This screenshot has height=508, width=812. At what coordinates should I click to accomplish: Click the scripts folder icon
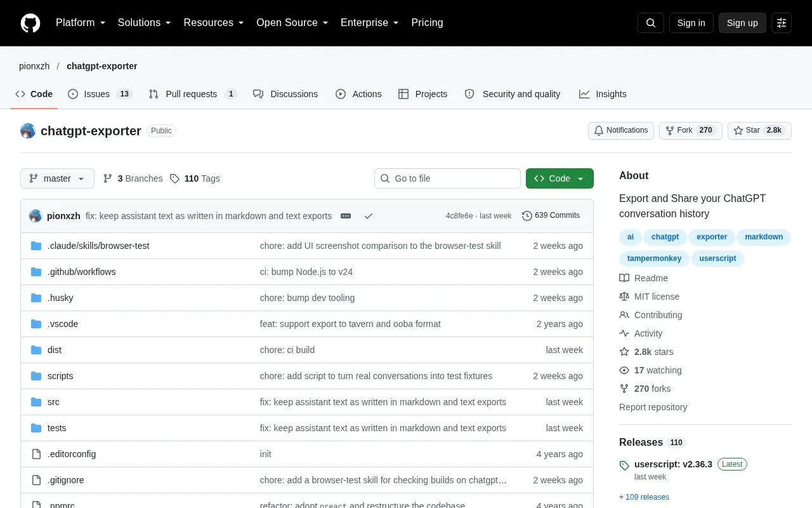point(36,376)
